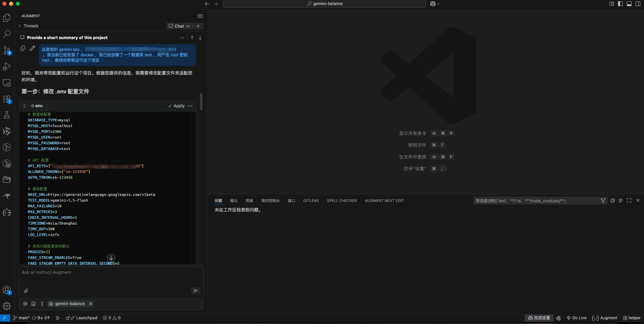
Task: Navigate back with title bar left arrow
Action: [207, 4]
